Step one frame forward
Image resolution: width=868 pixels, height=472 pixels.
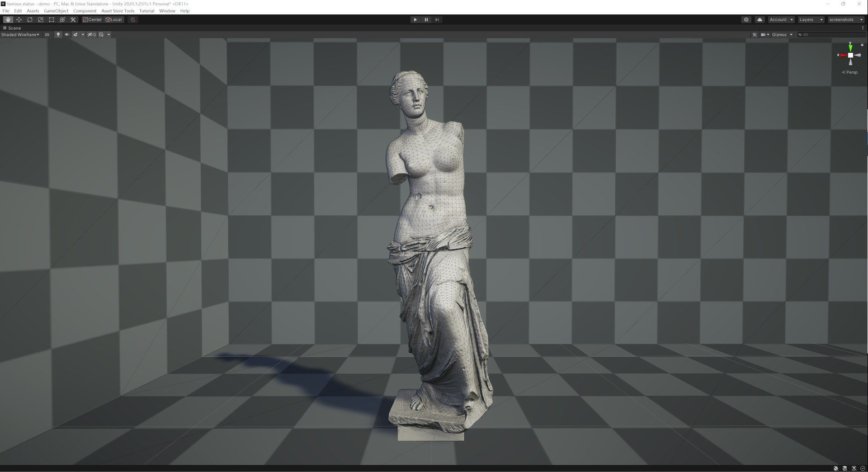point(437,19)
